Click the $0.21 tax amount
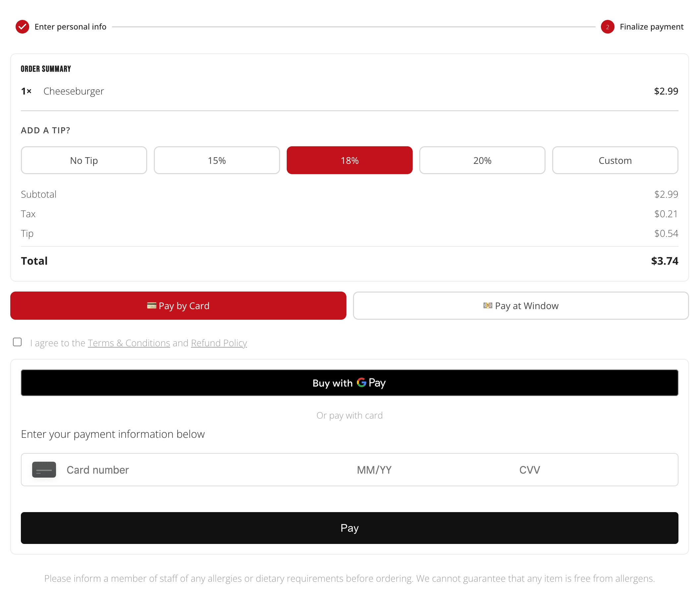Image resolution: width=700 pixels, height=599 pixels. 666,214
